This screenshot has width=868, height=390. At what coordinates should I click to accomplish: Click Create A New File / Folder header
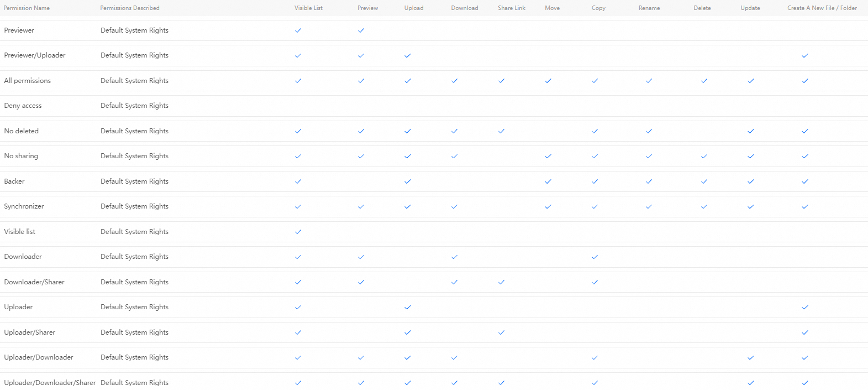click(822, 8)
